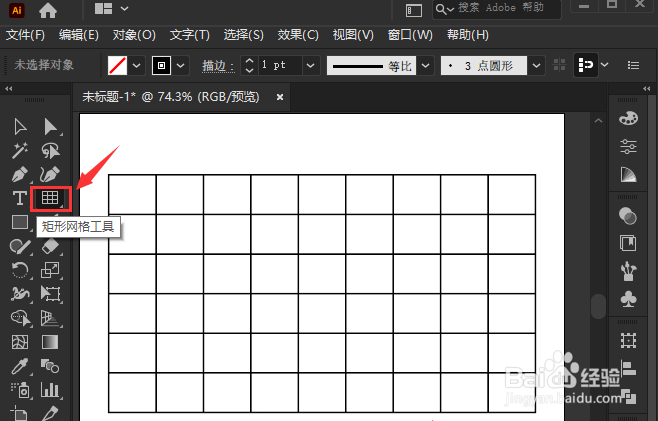This screenshot has width=658, height=421.
Task: Select the Lasso tool
Action: click(50, 150)
